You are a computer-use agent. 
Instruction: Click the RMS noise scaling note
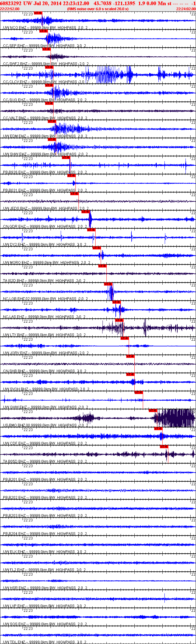coord(98,9)
